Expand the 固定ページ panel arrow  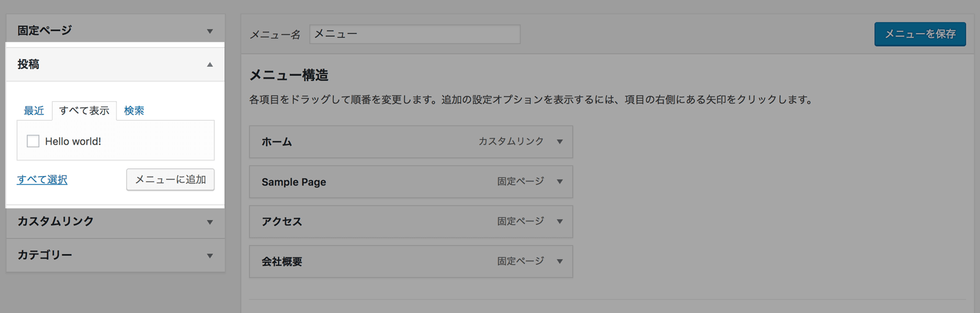click(x=210, y=31)
